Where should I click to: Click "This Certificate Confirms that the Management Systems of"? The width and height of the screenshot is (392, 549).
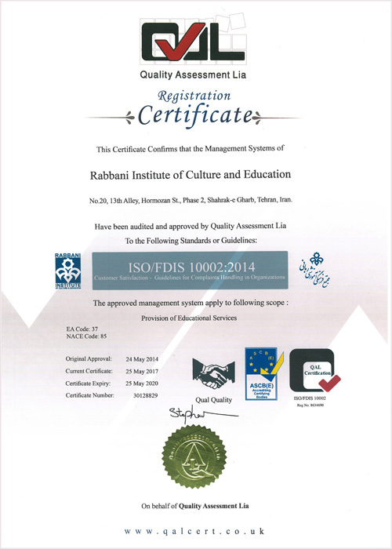coord(190,149)
